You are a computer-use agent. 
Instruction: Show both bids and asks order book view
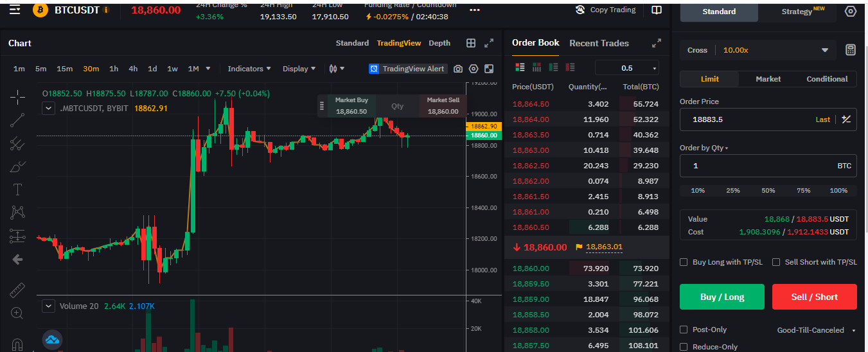[x=520, y=67]
